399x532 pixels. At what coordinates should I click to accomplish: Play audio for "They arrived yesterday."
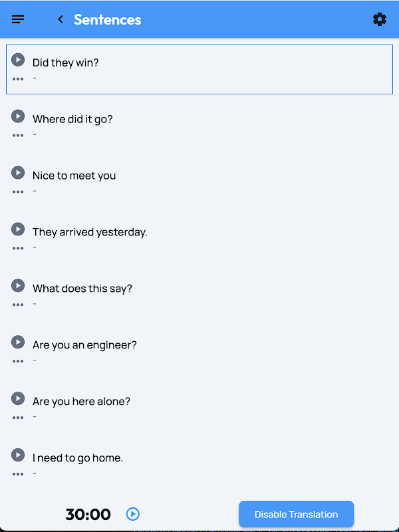pyautogui.click(x=18, y=229)
